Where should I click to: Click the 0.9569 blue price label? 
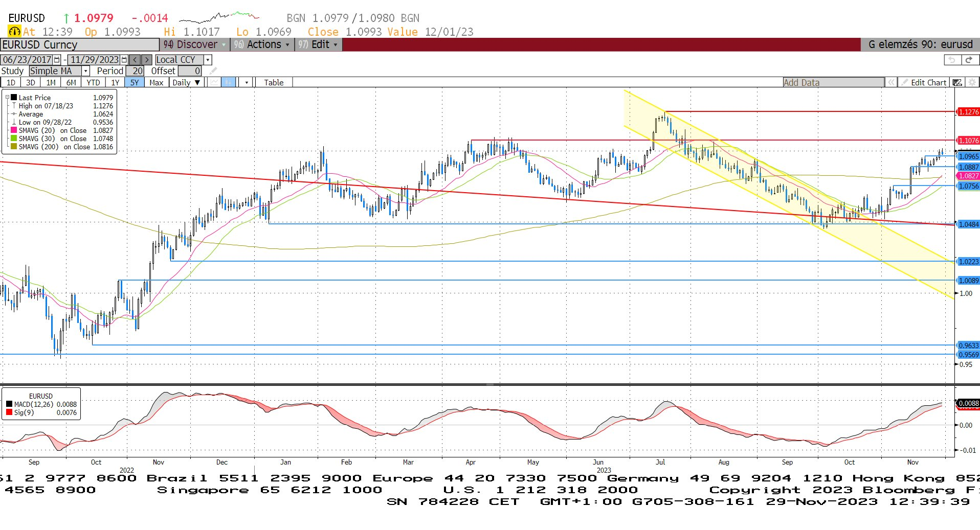pos(968,355)
